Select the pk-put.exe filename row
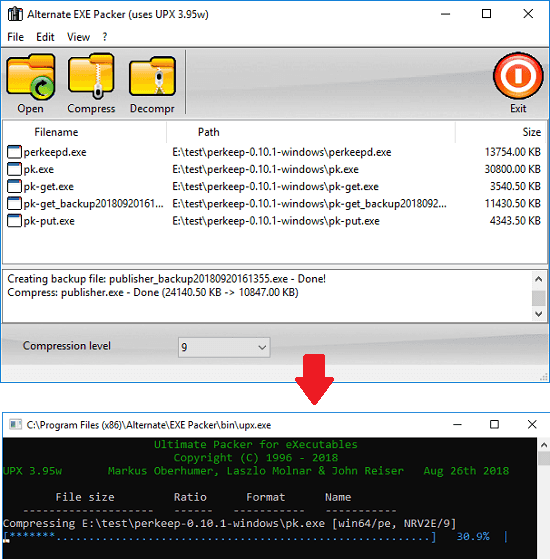Viewport: 550px width, 560px height. (x=49, y=221)
